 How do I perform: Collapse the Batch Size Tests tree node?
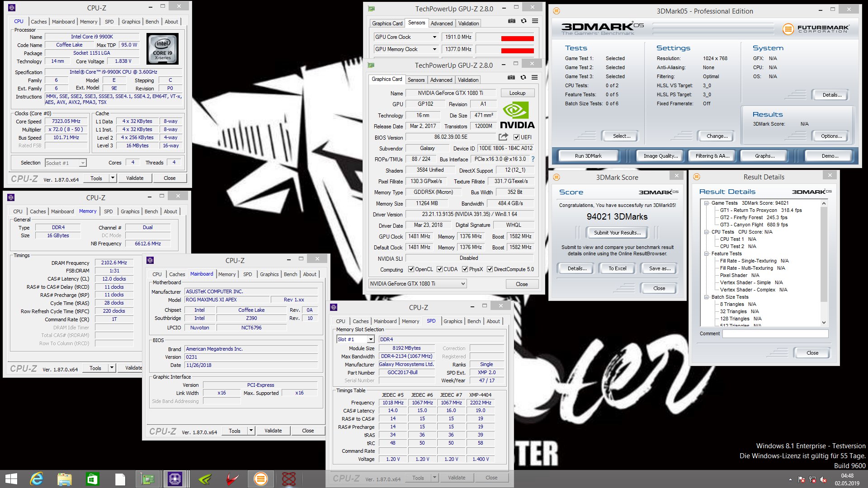pyautogui.click(x=706, y=297)
